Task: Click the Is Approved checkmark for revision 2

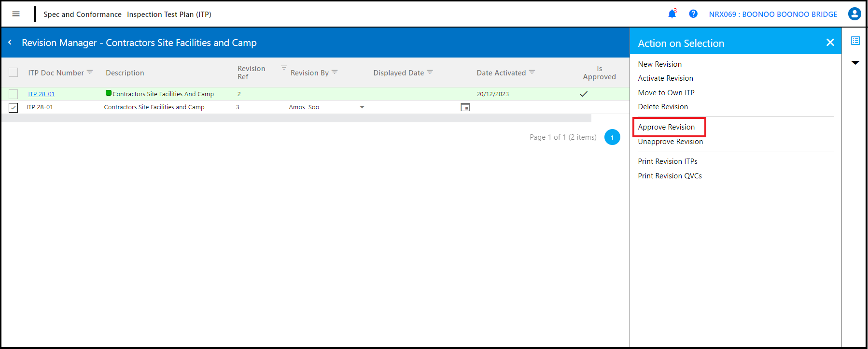Action: coord(584,94)
